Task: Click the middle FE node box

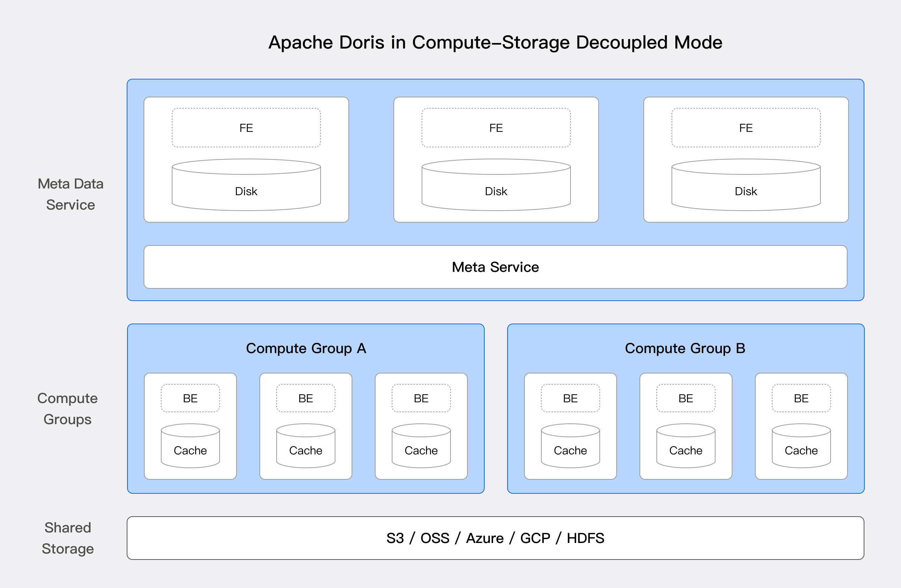Action: tap(496, 128)
